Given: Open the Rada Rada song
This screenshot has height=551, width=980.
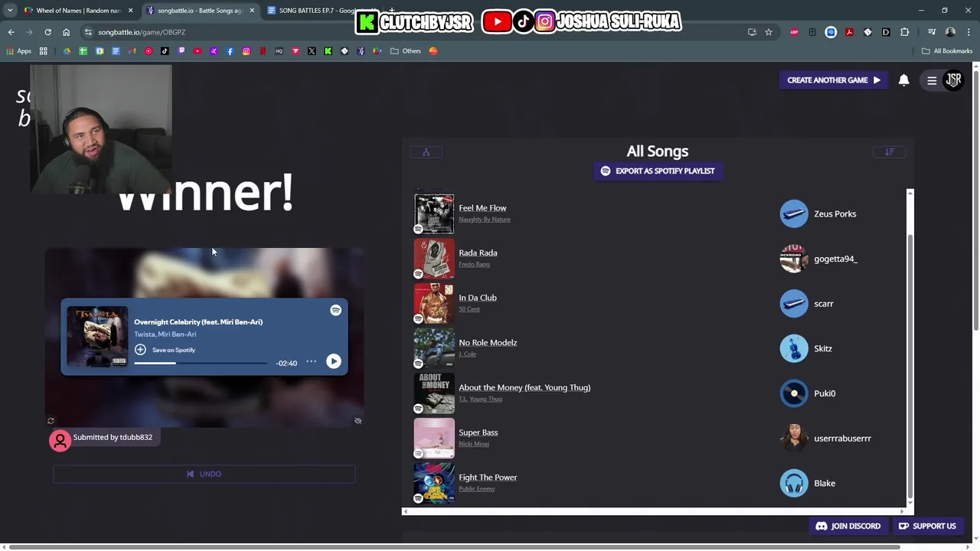Looking at the screenshot, I should point(478,253).
